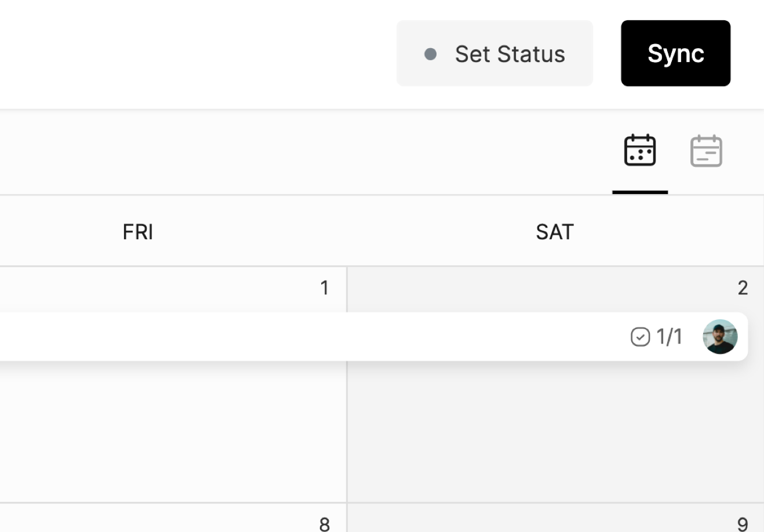Click the subtask checkmark icon on the event
764x532 pixels.
640,337
